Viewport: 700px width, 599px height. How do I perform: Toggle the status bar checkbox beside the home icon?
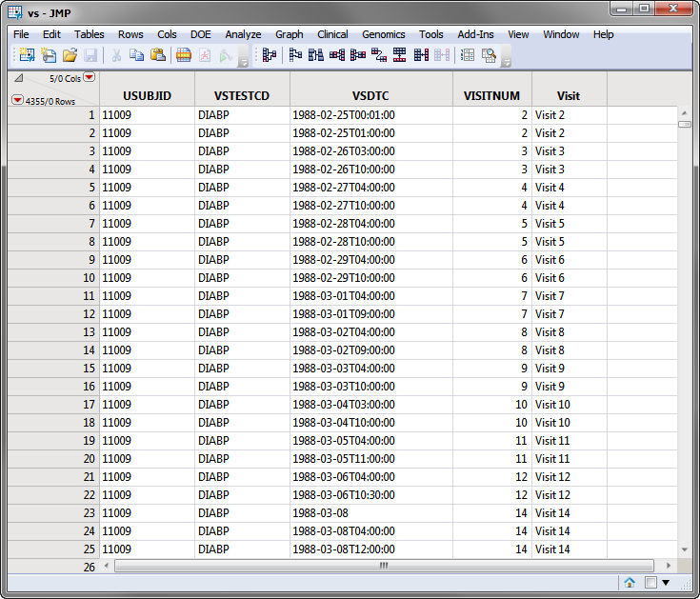(x=650, y=583)
